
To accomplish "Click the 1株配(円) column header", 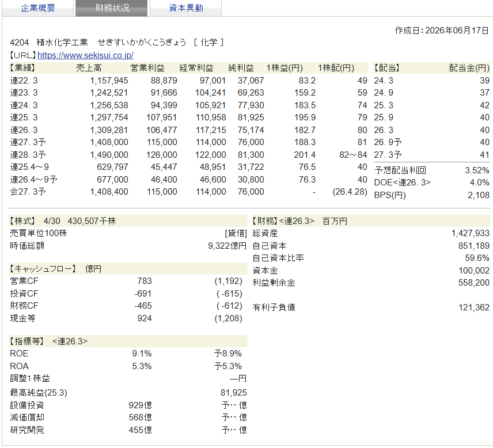I will 336,68.
